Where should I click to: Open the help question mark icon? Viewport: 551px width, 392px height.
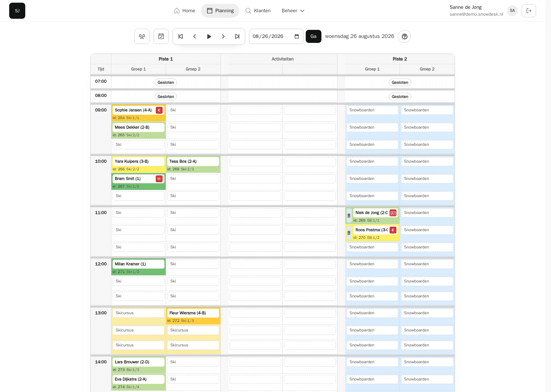(x=404, y=36)
